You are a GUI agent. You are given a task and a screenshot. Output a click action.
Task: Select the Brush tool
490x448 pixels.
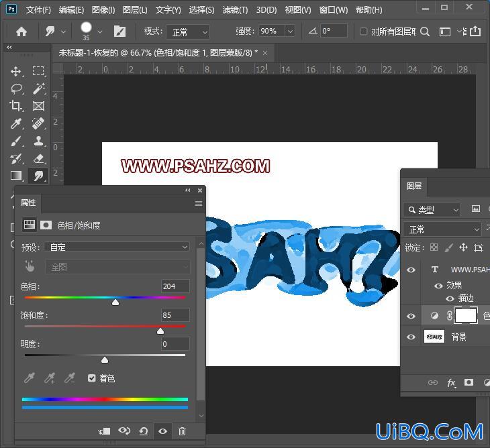pyautogui.click(x=16, y=141)
